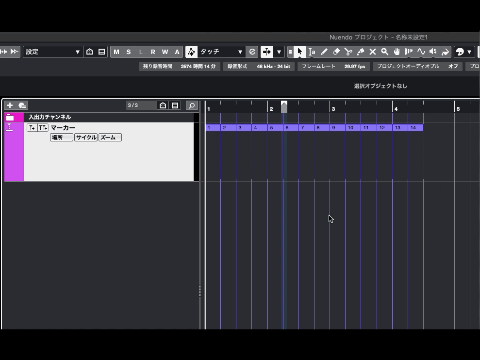This screenshot has height=360, width=480.
Task: Select the Zoom magnifier tool
Action: pyautogui.click(x=385, y=52)
